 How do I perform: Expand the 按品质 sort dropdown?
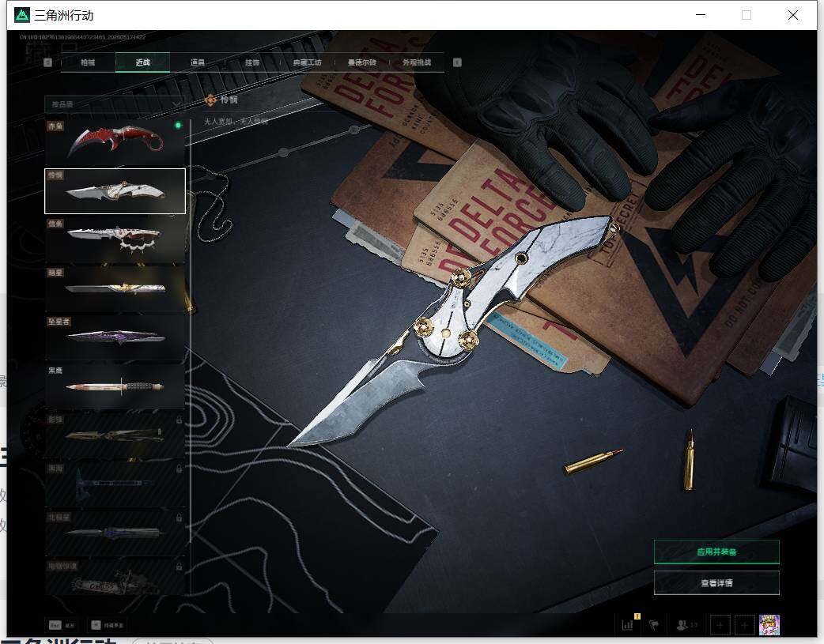[115, 104]
